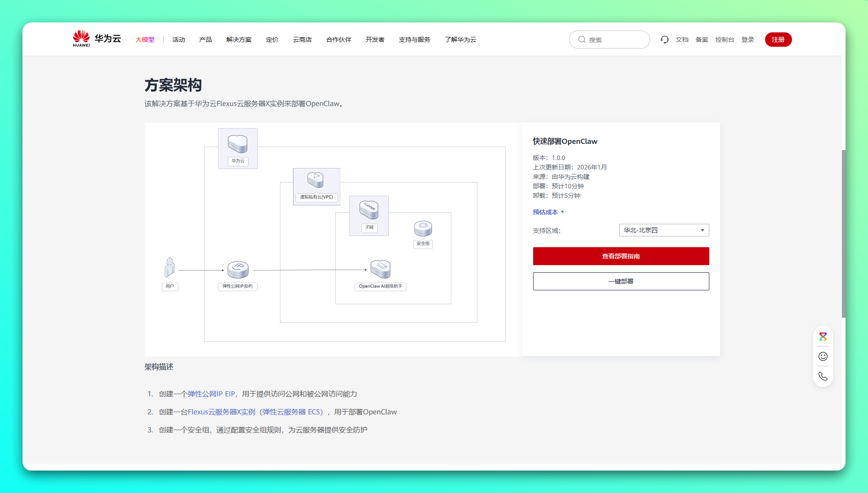Image resolution: width=868 pixels, height=493 pixels.
Task: Open the supported region dropdown
Action: click(663, 230)
